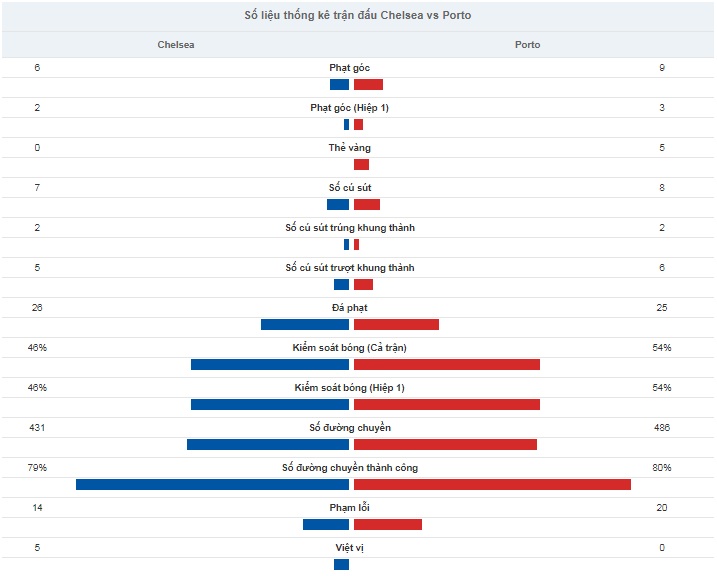Click Porto's red Thẻ vàng bar

point(361,165)
